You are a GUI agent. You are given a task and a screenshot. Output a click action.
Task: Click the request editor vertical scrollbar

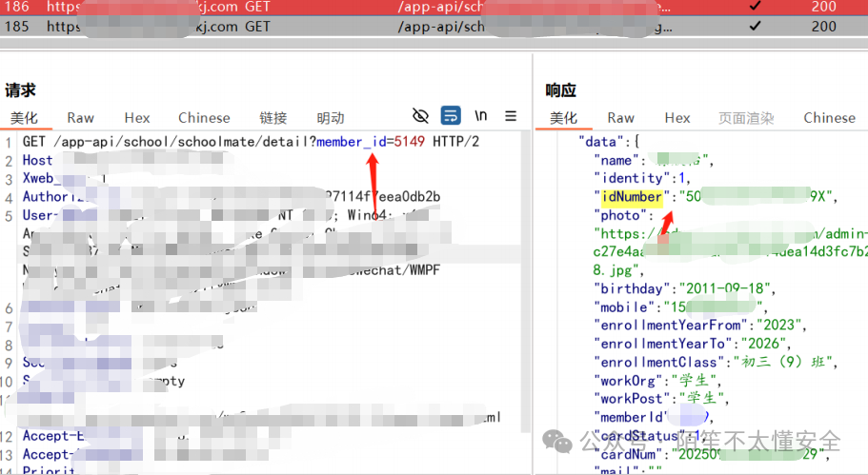coord(525,282)
